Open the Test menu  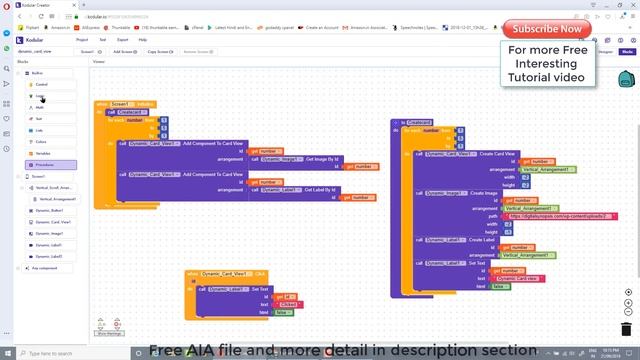[102, 40]
